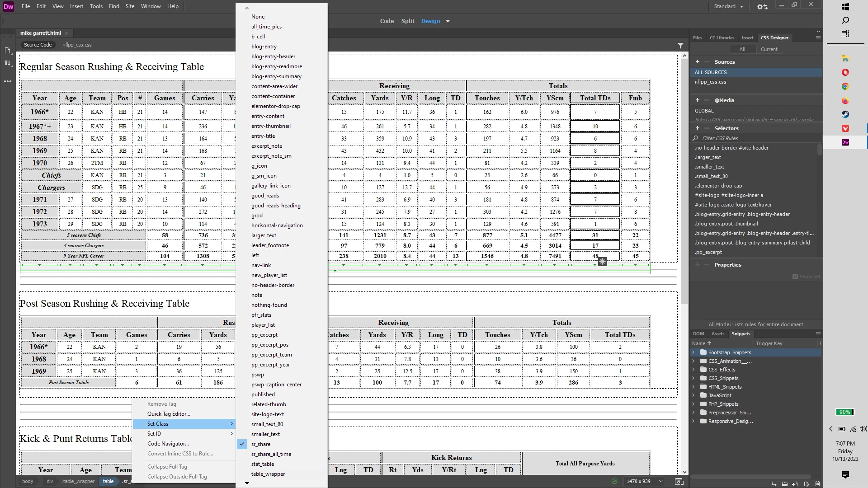
Task: Click the document filter funnel icon
Action: (680, 46)
